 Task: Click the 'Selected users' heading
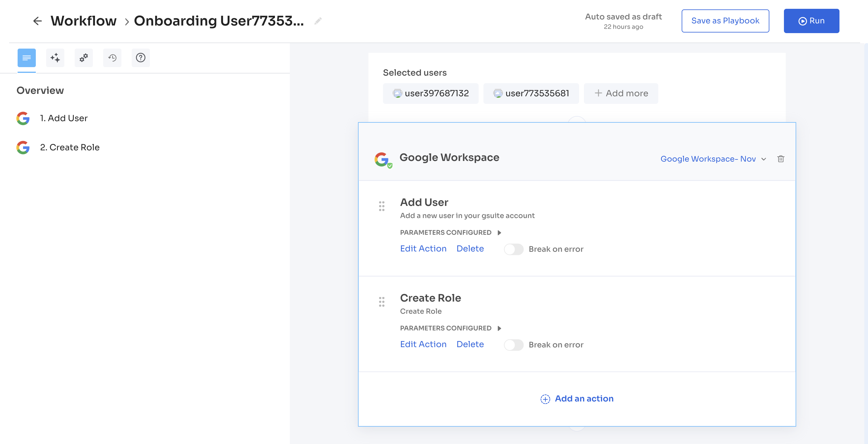(415, 73)
